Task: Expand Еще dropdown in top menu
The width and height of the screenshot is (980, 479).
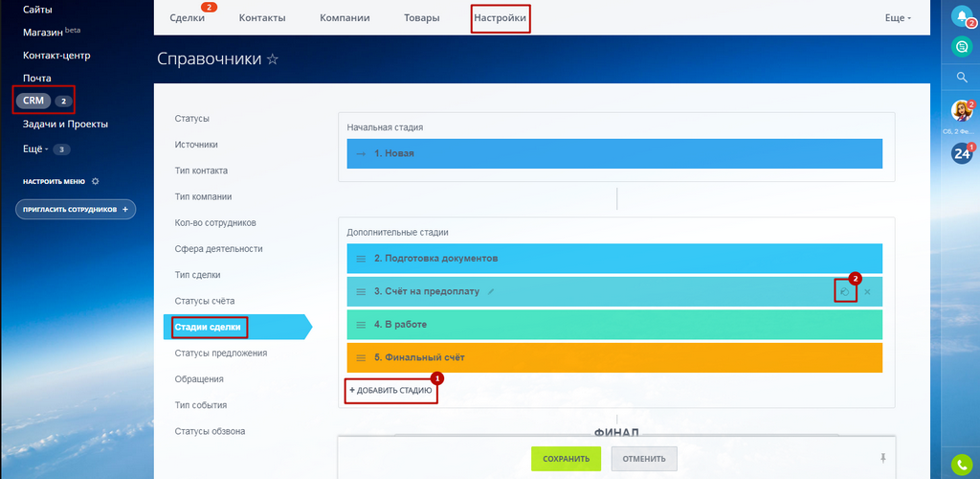Action: tap(898, 18)
